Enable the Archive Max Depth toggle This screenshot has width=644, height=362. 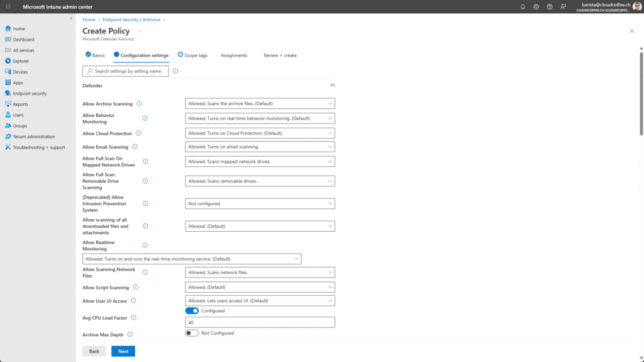(192, 333)
